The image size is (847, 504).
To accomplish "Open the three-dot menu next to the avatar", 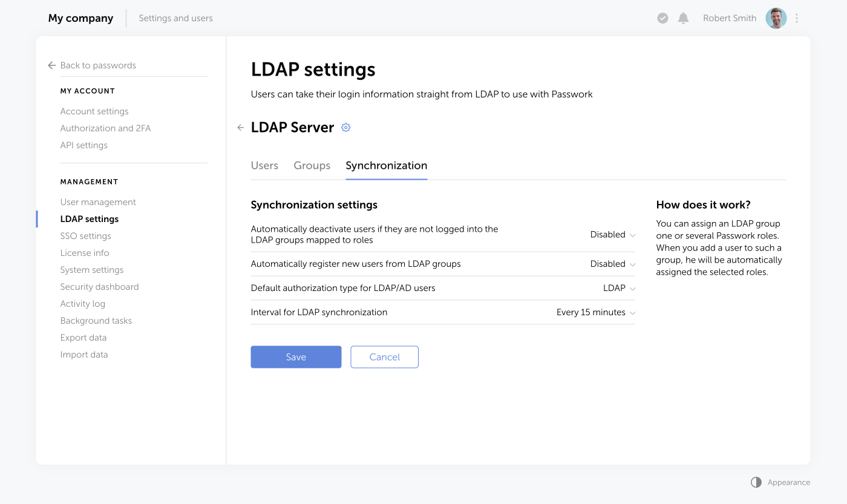I will tap(797, 18).
